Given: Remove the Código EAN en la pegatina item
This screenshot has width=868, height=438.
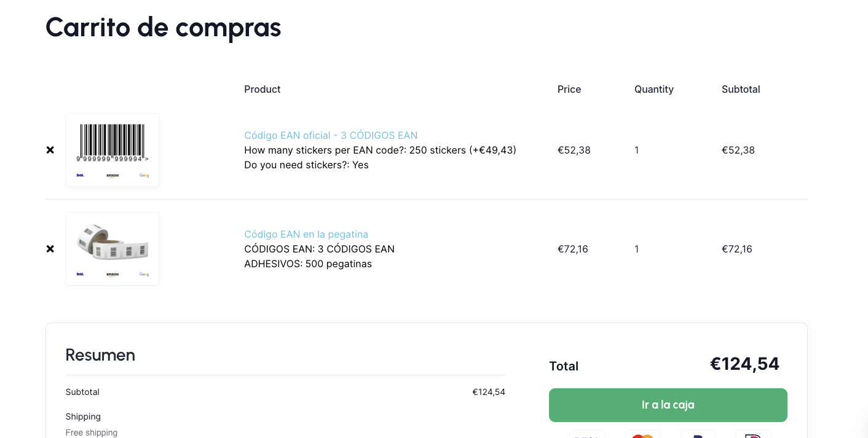Looking at the screenshot, I should click(50, 249).
